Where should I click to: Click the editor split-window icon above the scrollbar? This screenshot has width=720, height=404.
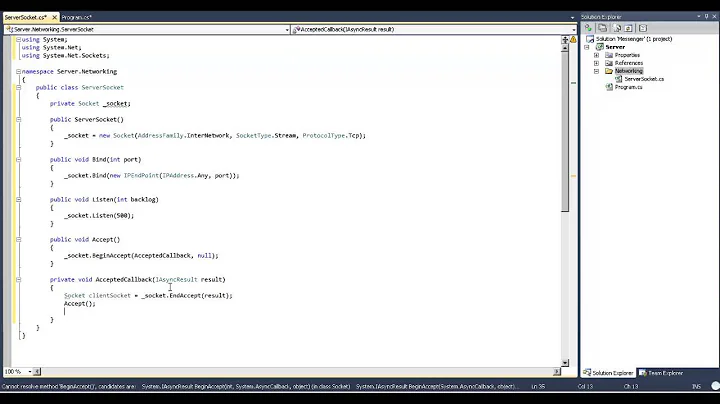[565, 39]
